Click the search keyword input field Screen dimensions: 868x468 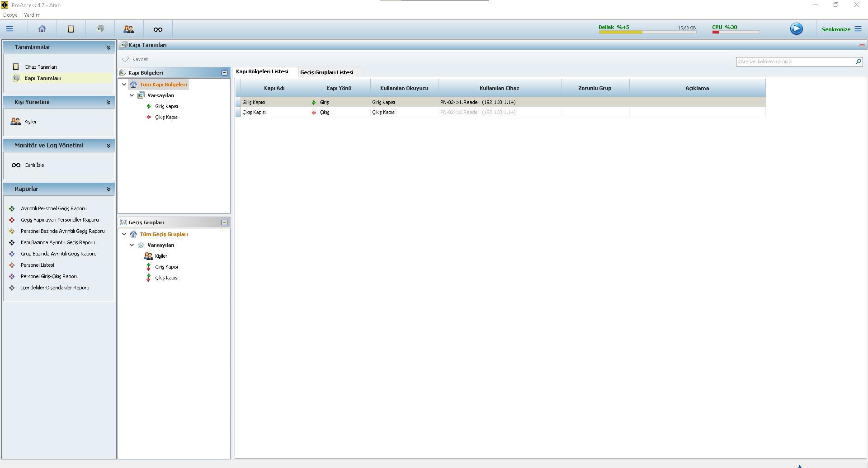(794, 61)
